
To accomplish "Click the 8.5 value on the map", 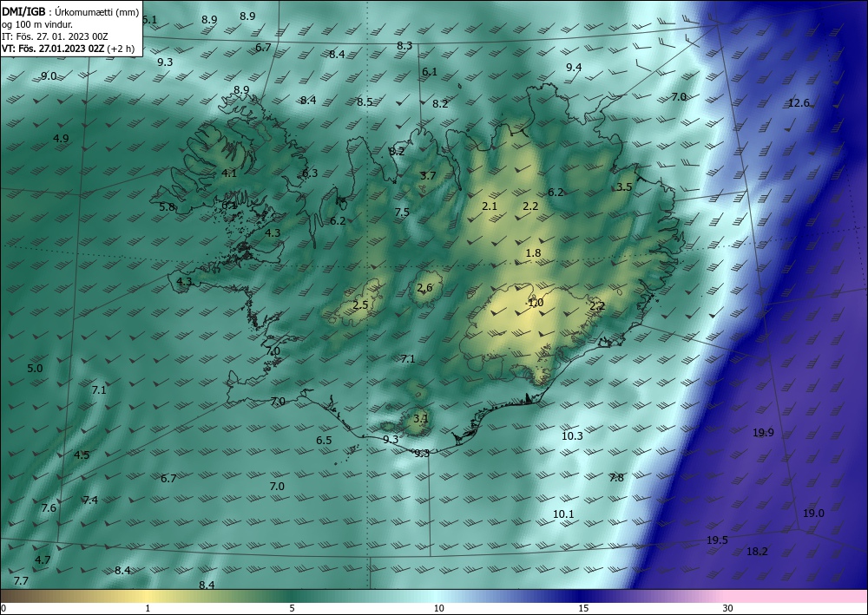I will pyautogui.click(x=365, y=101).
